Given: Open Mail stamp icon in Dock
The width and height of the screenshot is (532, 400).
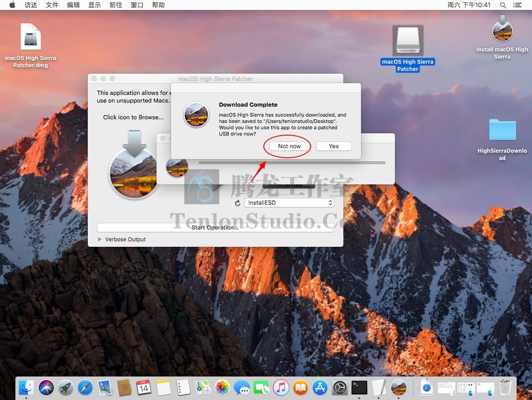Looking at the screenshot, I should [105, 387].
